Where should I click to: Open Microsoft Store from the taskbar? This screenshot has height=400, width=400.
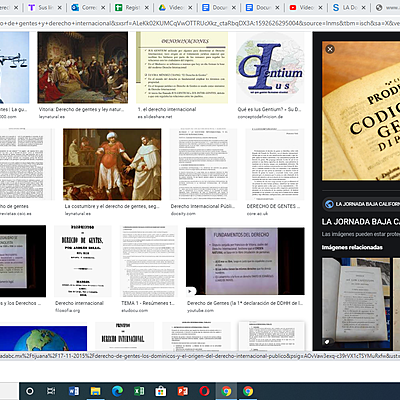click(161, 391)
